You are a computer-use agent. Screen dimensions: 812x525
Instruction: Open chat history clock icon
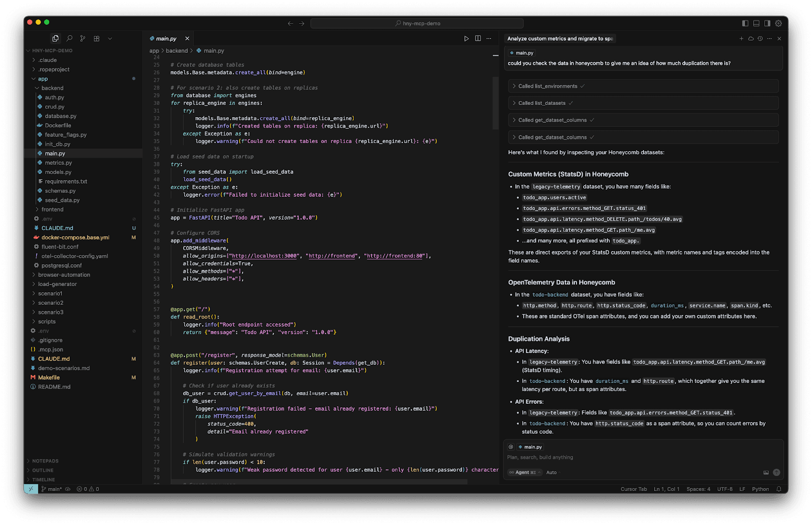[760, 39]
